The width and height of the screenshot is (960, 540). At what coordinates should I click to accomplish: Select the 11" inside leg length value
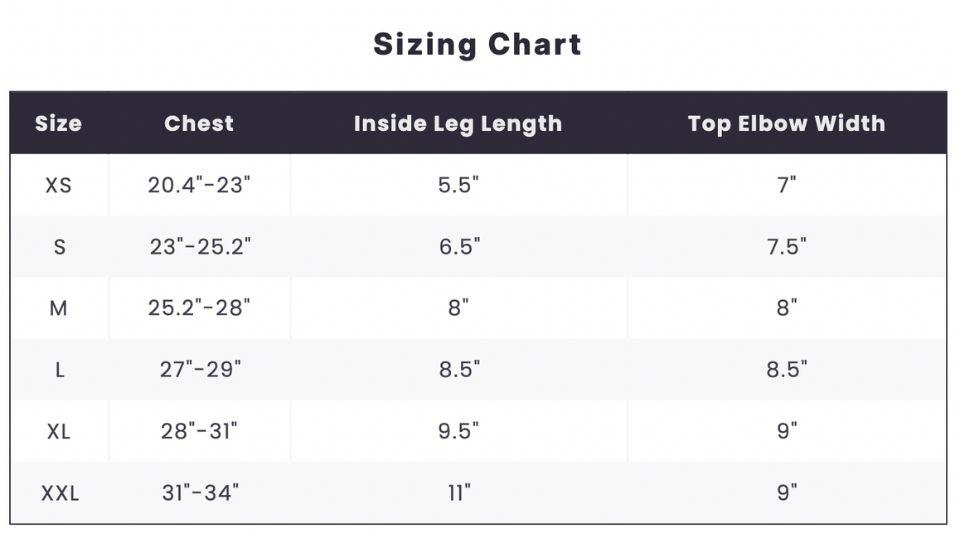458,493
